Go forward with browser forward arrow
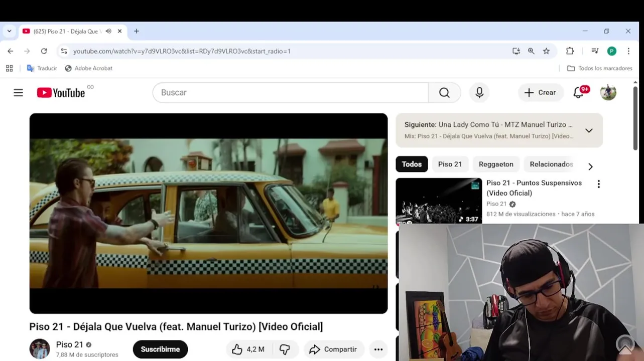This screenshot has width=644, height=361. click(27, 51)
